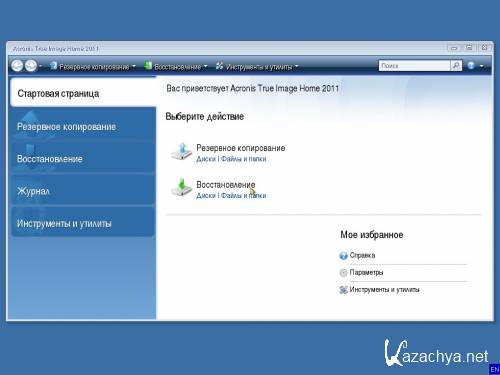
Task: Select the Стартовая страница sidebar tab
Action: [x=83, y=92]
